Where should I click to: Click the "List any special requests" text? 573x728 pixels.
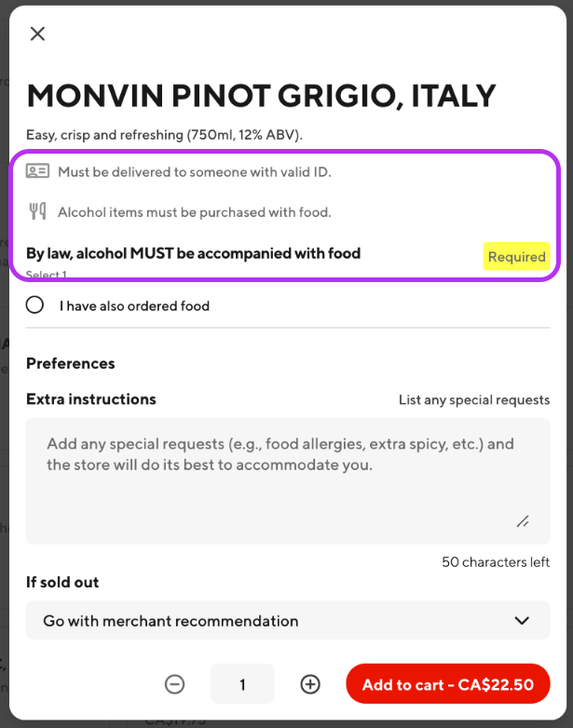tap(474, 400)
